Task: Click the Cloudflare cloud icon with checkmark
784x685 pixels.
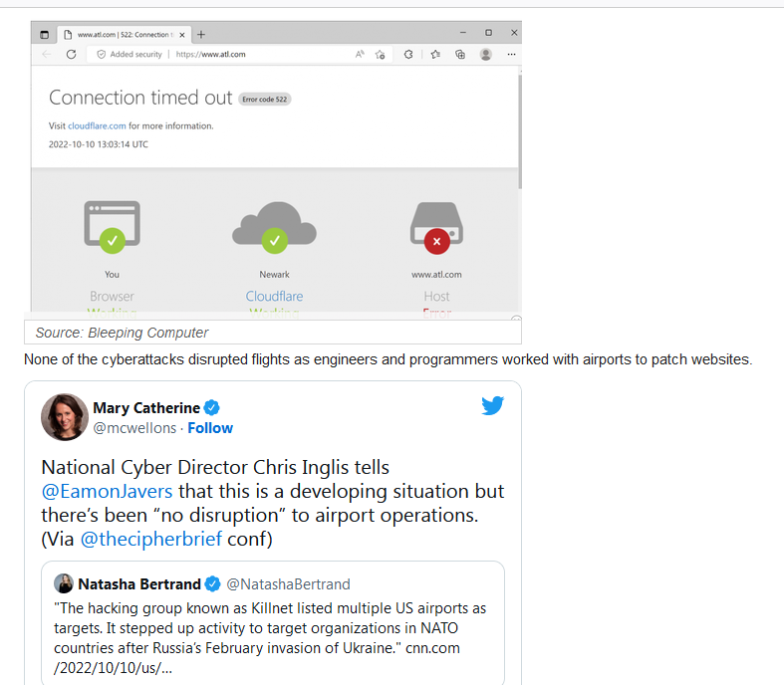Action: click(275, 227)
